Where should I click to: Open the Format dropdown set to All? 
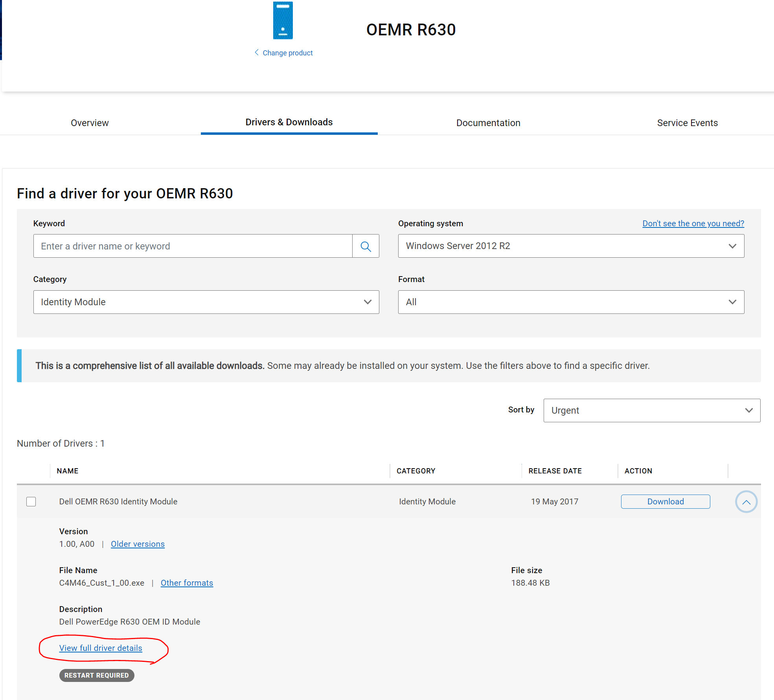click(571, 302)
